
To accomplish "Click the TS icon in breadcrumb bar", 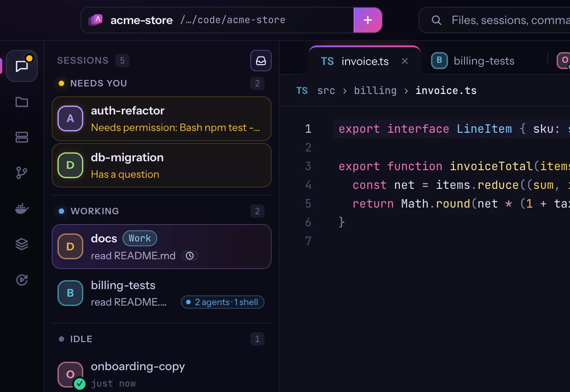I will (302, 90).
